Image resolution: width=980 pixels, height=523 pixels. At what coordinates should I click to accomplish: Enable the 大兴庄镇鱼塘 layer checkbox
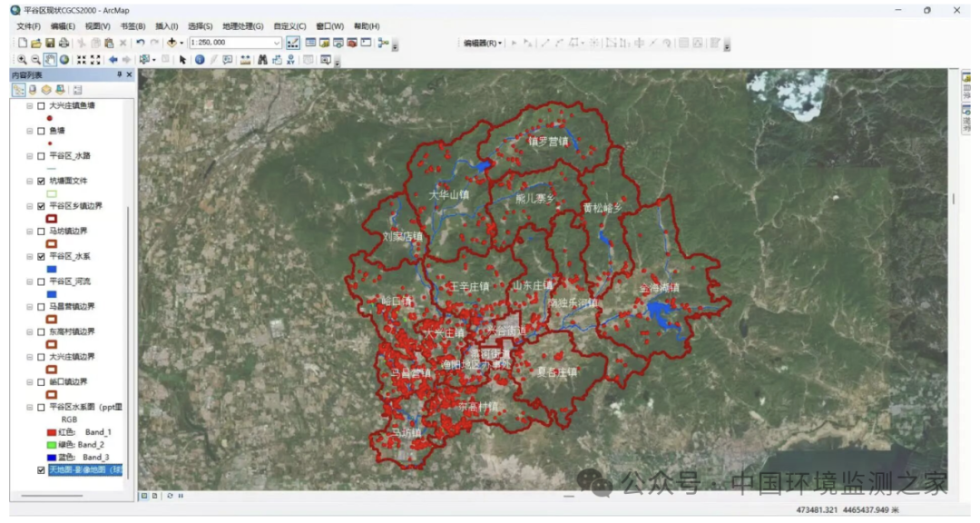(41, 106)
